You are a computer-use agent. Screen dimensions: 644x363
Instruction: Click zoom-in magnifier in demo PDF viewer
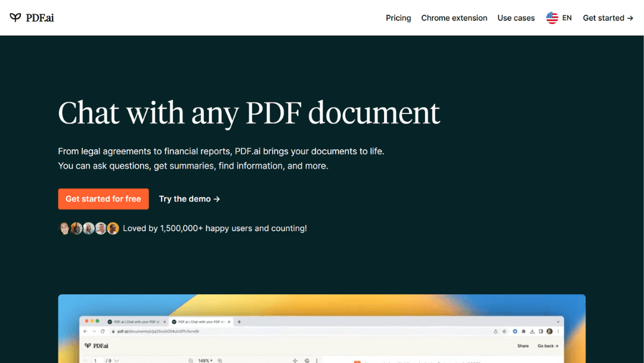pos(220,361)
